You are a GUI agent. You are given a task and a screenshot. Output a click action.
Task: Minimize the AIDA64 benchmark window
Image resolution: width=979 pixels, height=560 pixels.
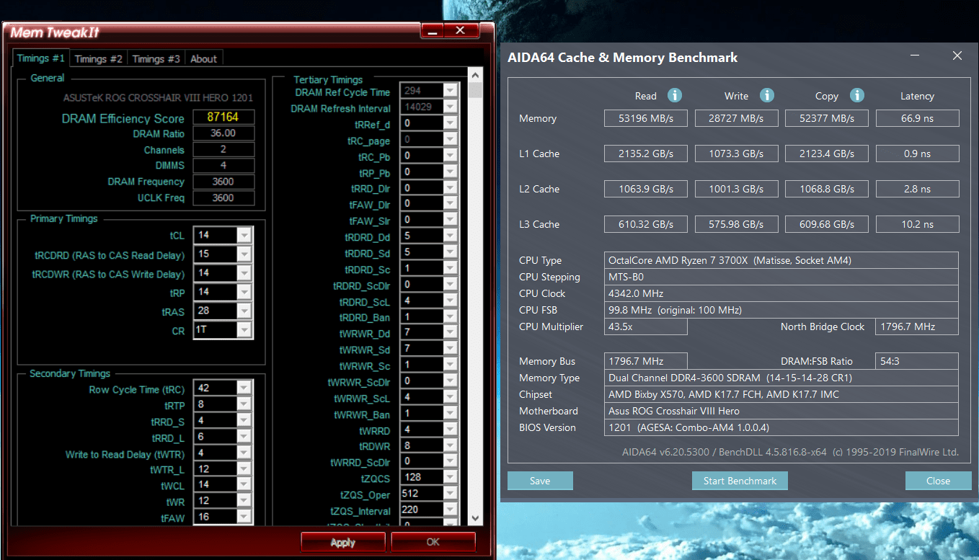(915, 55)
